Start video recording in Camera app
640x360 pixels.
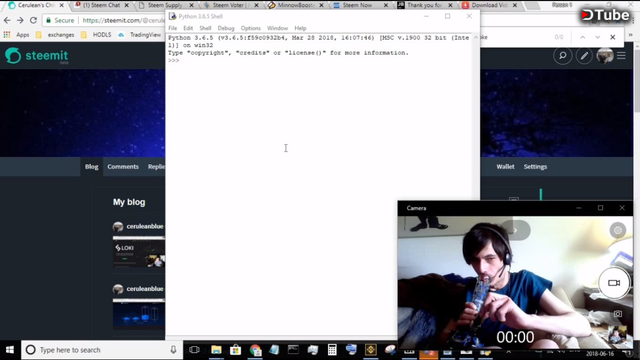pyautogui.click(x=614, y=283)
